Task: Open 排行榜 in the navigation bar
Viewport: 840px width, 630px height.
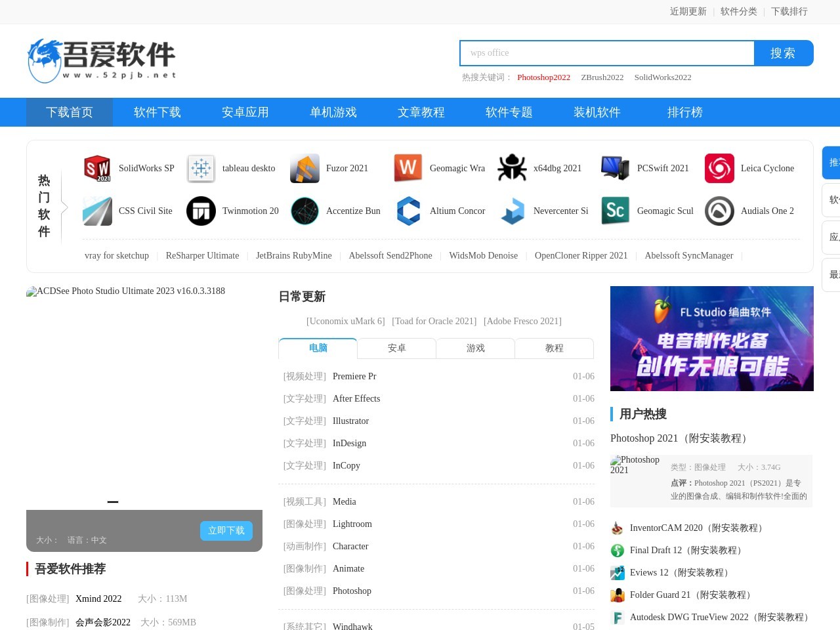Action: pos(685,112)
